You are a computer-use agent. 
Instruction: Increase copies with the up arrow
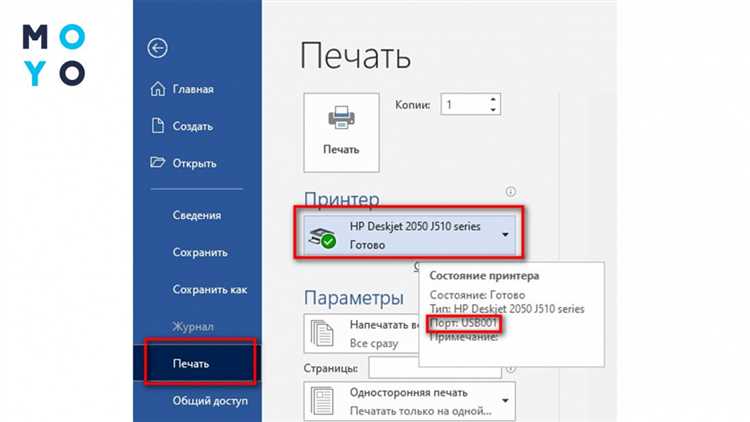(493, 100)
